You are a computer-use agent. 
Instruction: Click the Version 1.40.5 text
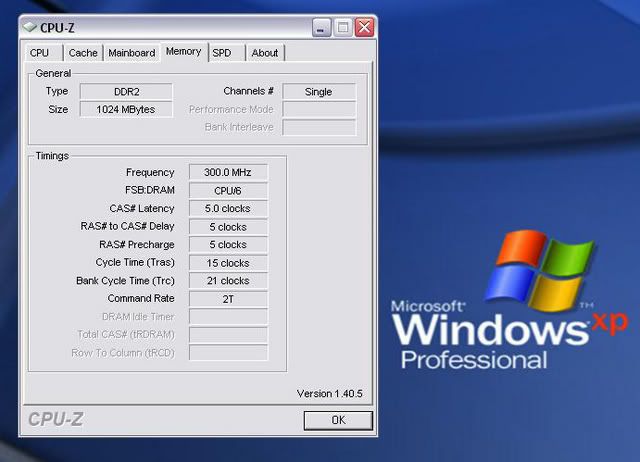point(329,393)
